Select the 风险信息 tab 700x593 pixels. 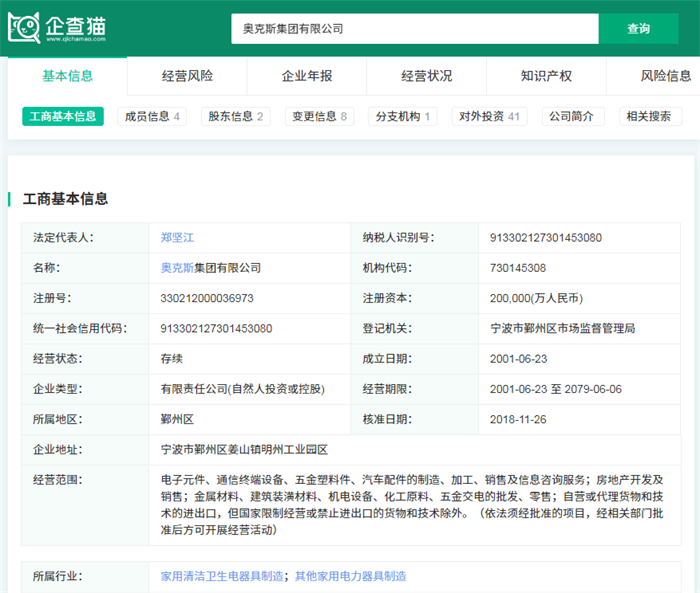665,76
